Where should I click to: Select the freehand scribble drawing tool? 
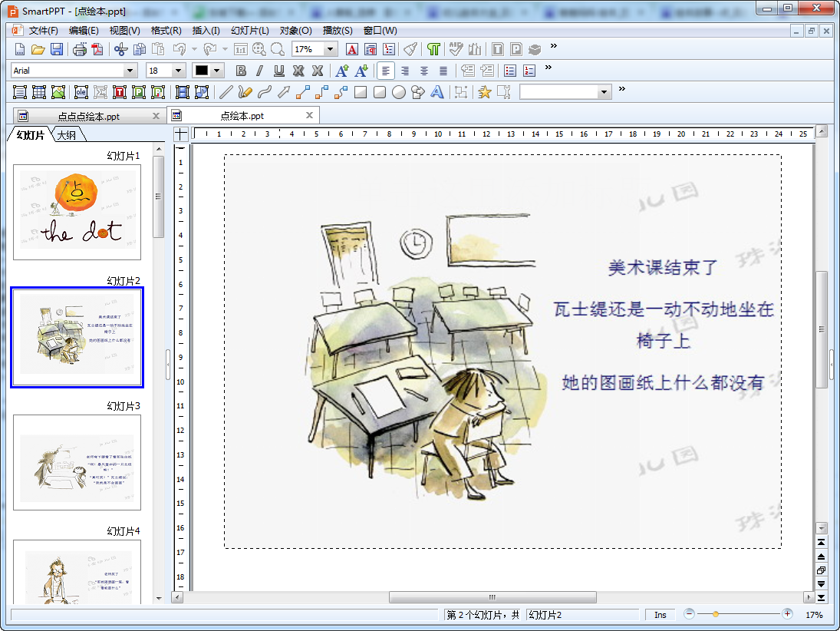[x=245, y=92]
